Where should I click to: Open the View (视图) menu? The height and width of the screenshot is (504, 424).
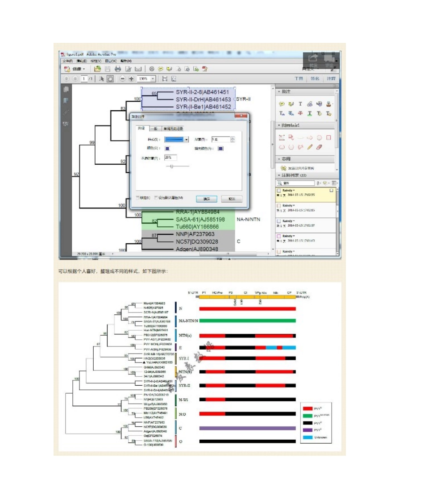coord(96,61)
